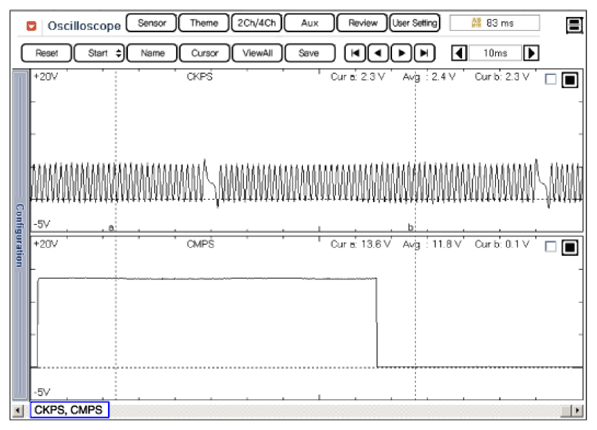Image resolution: width=597 pixels, height=430 pixels.
Task: Jump to first record with skip-back icon
Action: [x=355, y=53]
